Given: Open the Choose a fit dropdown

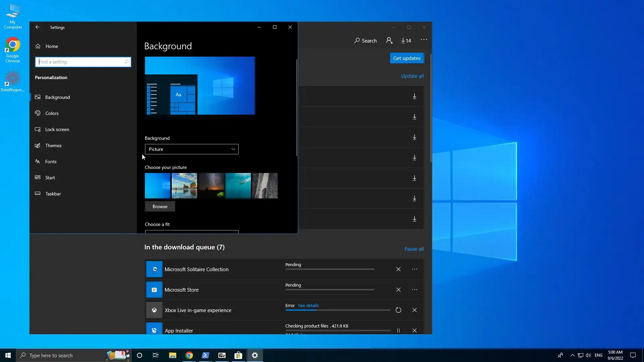Looking at the screenshot, I should [x=192, y=232].
